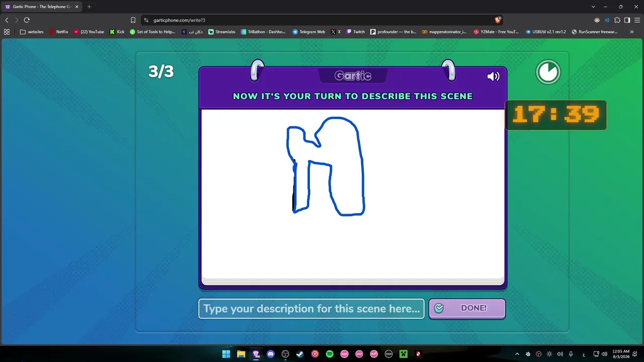Open the clock showing 12:05 AM
The height and width of the screenshot is (362, 644).
621,354
